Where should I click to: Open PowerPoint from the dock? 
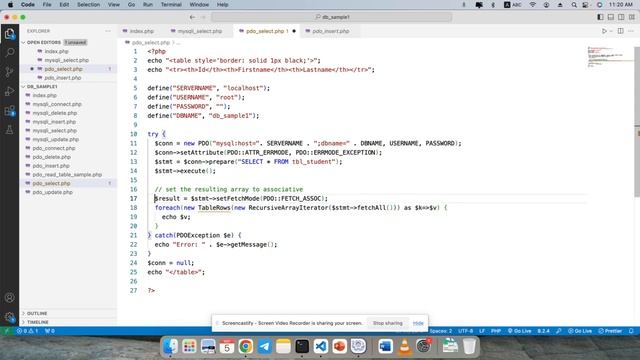(340, 347)
